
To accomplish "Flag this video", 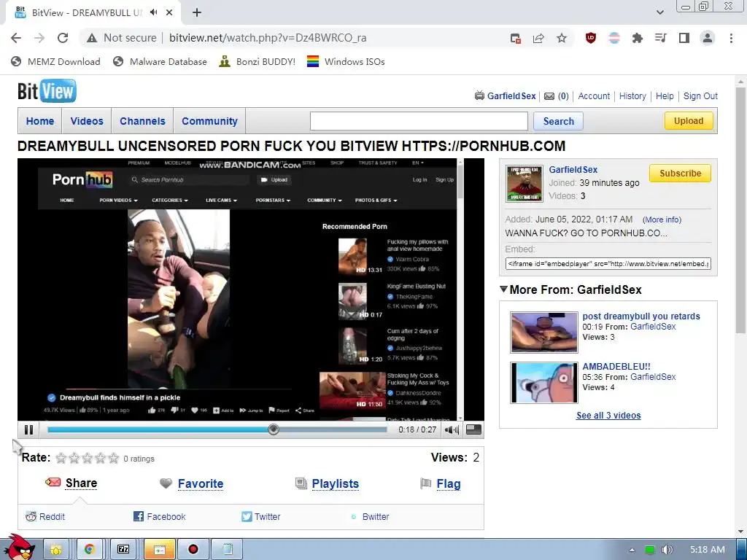I will 449,484.
